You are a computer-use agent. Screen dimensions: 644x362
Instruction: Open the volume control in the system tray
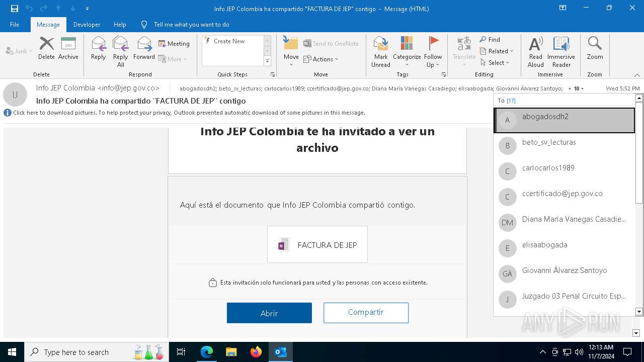click(x=579, y=352)
